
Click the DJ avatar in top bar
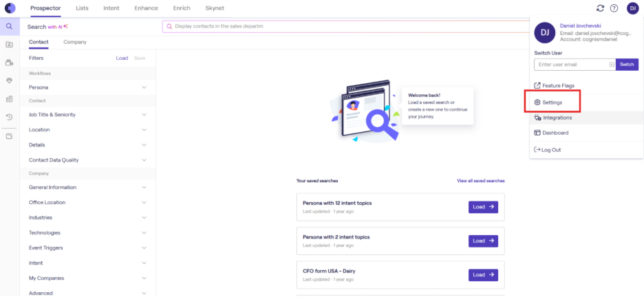632,8
